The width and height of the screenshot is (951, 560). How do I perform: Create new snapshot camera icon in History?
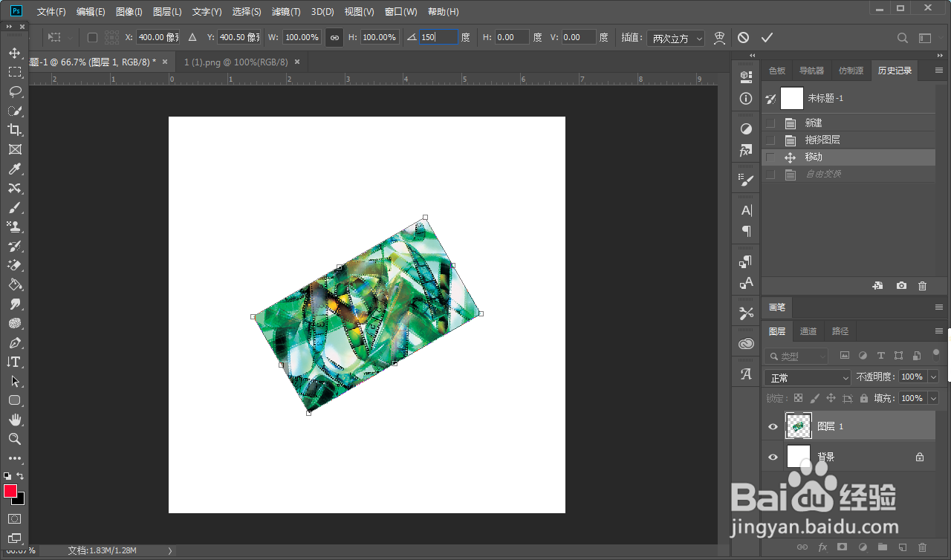point(901,286)
